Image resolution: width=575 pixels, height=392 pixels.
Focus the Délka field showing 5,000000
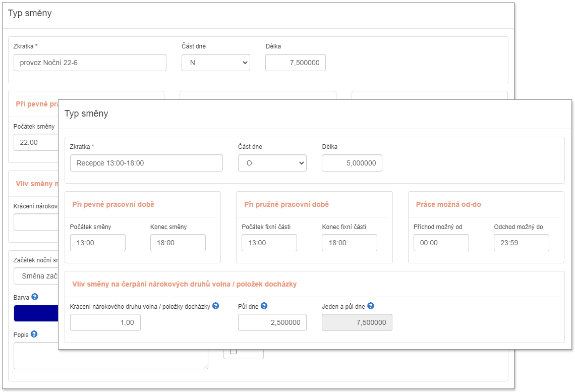[x=352, y=163]
